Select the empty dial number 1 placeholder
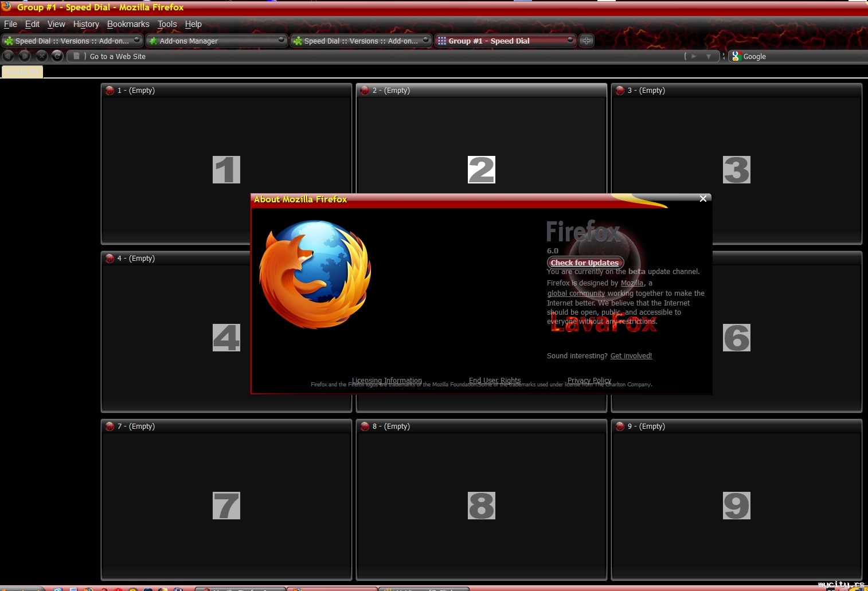 pos(226,170)
